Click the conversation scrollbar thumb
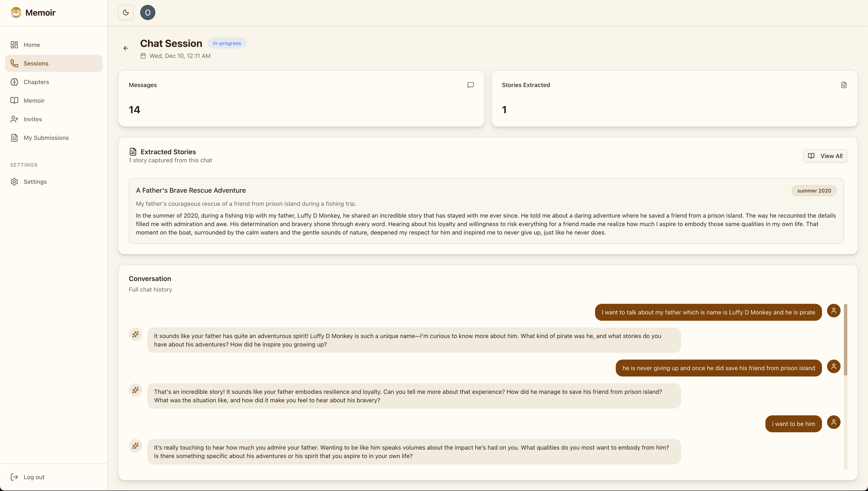The image size is (868, 491). pos(845,339)
